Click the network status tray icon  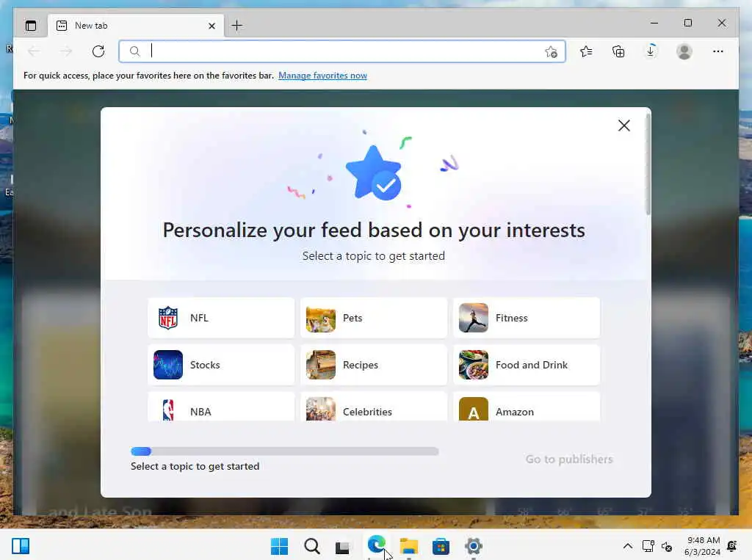(648, 546)
